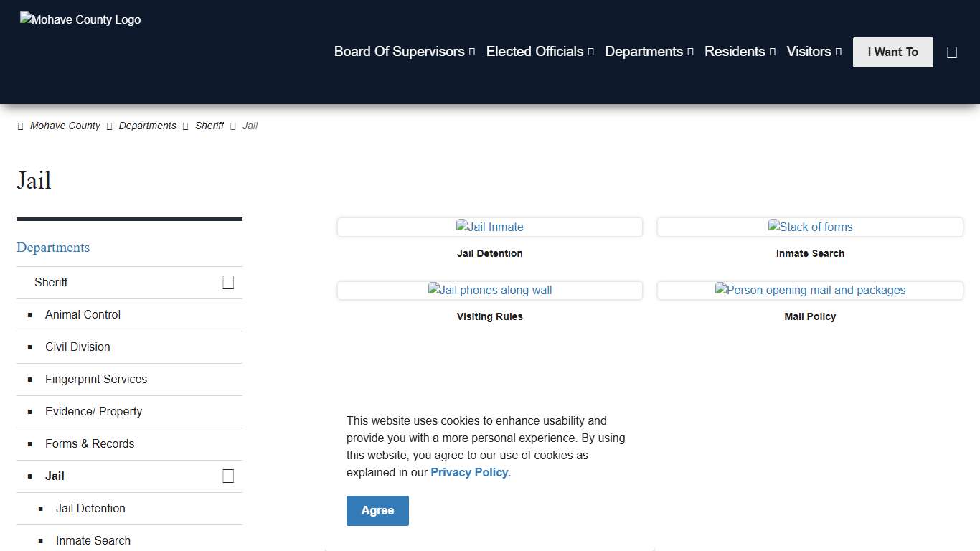This screenshot has height=551, width=980.
Task: Accept cookies with the Agree button
Action: (x=377, y=511)
